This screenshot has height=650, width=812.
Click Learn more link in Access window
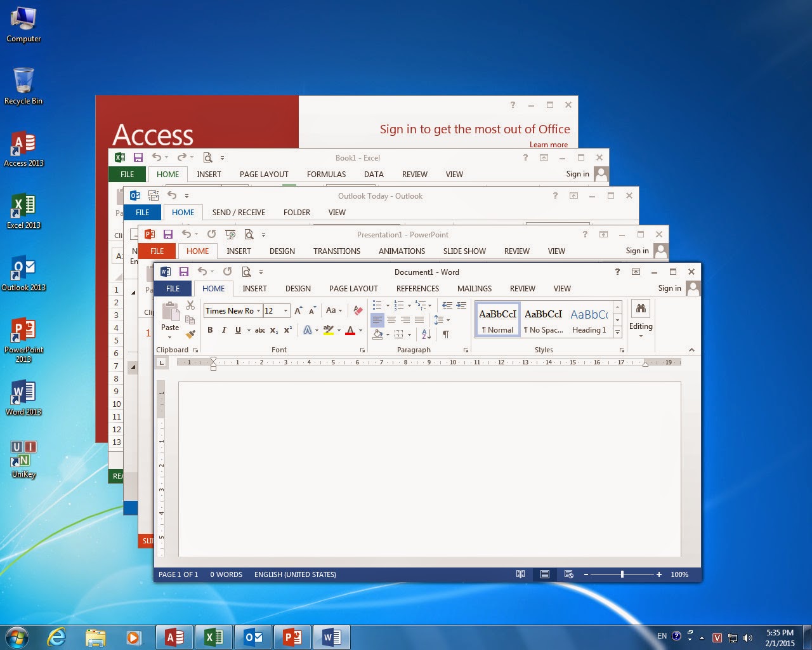pos(549,145)
